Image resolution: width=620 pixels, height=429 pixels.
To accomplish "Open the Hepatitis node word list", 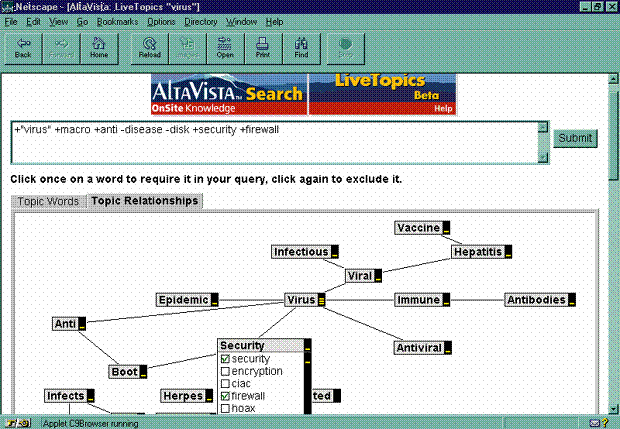I will coord(508,252).
